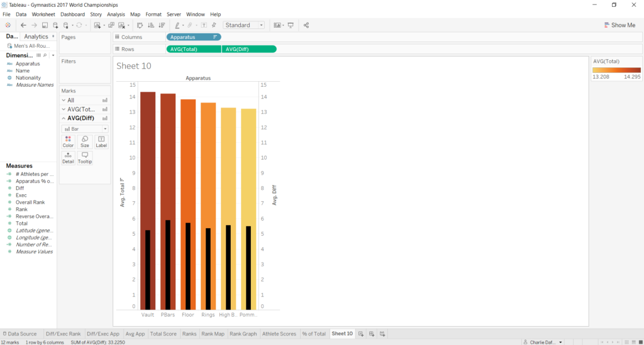Create a new worksheet from the toolbar
The image size is (644, 345).
[x=97, y=25]
